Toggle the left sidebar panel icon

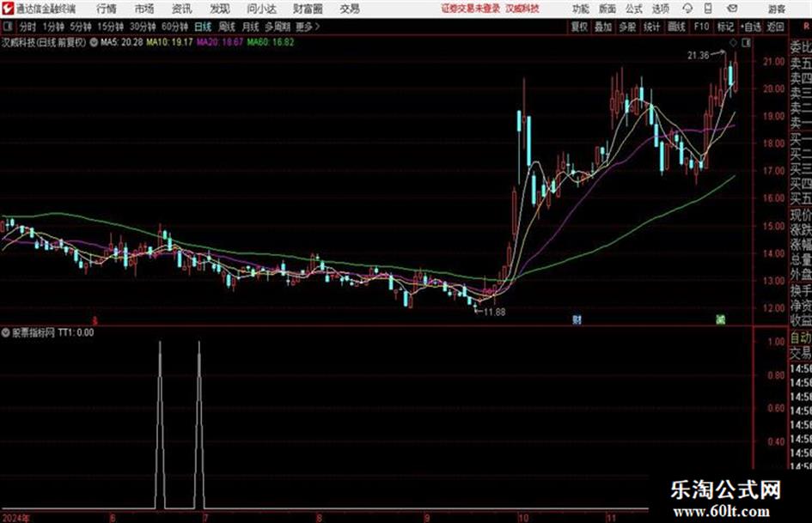click(x=7, y=27)
